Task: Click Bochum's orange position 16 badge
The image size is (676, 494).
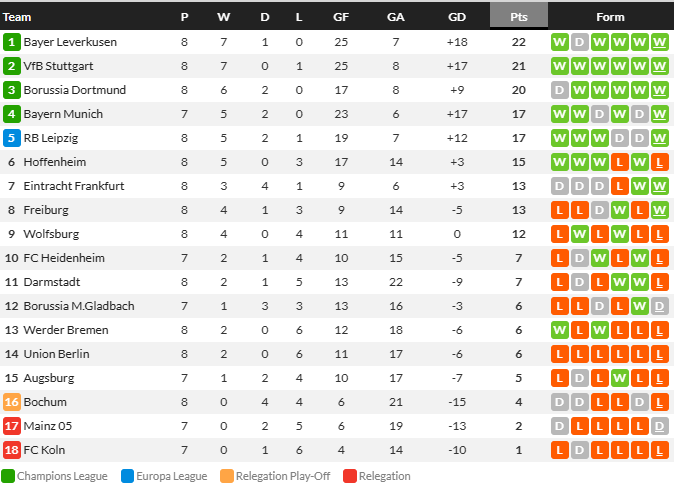Action: click(x=12, y=402)
